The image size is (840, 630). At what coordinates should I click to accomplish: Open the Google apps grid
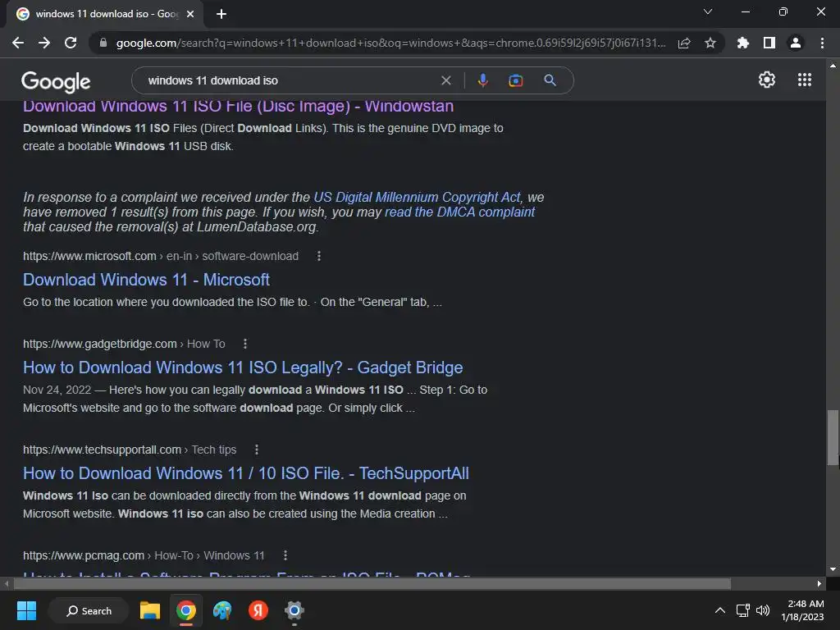click(x=805, y=80)
